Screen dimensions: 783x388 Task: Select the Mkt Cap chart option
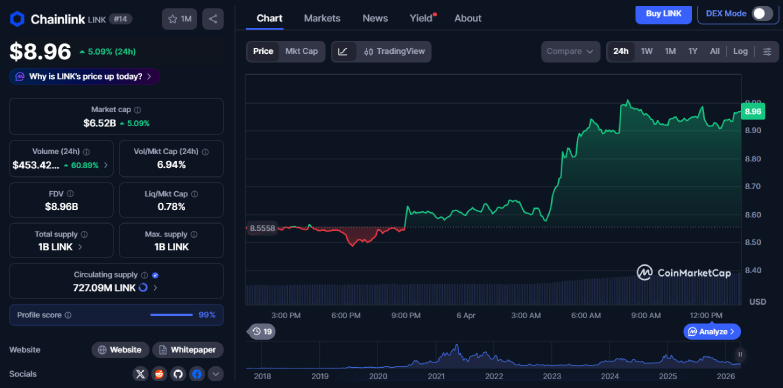(x=302, y=51)
